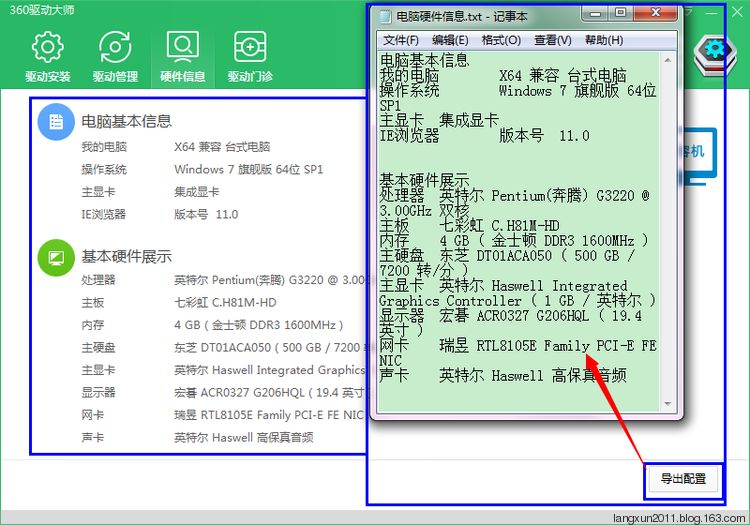
Task: Click '4 GB ( 金士顿 DDR3 1600MHz )' value
Action: (x=259, y=325)
